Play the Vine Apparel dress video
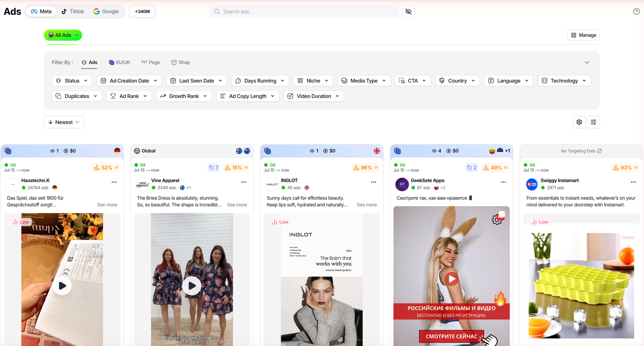The image size is (644, 346). tap(192, 286)
